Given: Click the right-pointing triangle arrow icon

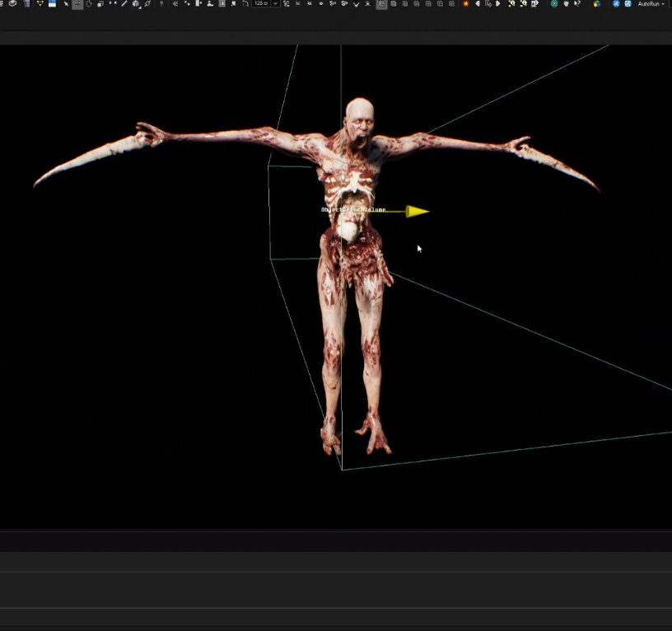Looking at the screenshot, I should (x=498, y=4).
